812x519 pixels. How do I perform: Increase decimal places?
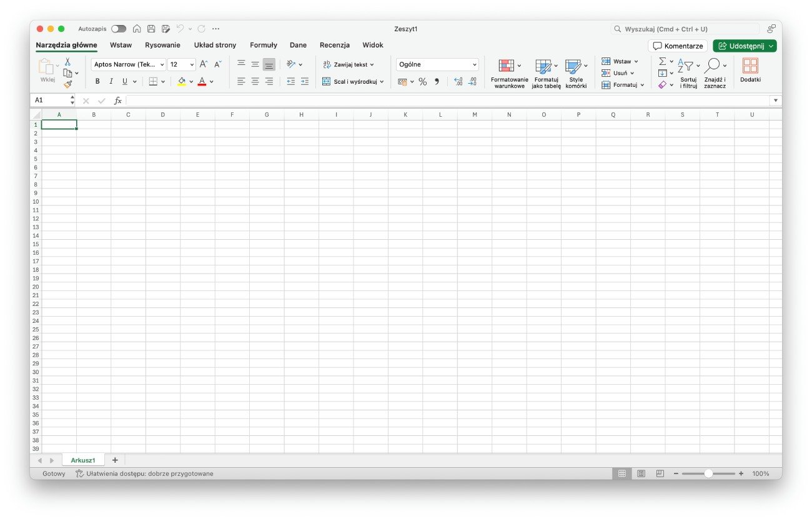(x=458, y=82)
